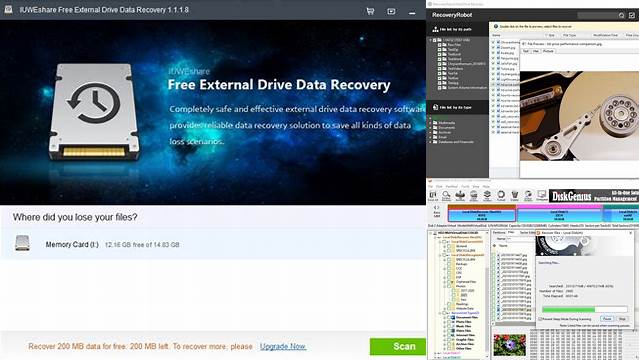Toggle checkbox of Zoom.jpg in RecoveryRobot list
This screenshot has width=639, height=360.
[x=493, y=47]
